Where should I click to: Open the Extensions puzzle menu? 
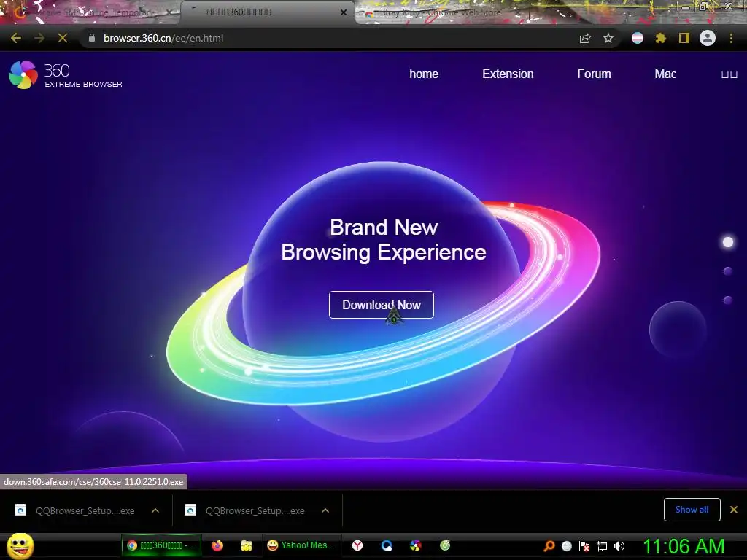pos(661,38)
